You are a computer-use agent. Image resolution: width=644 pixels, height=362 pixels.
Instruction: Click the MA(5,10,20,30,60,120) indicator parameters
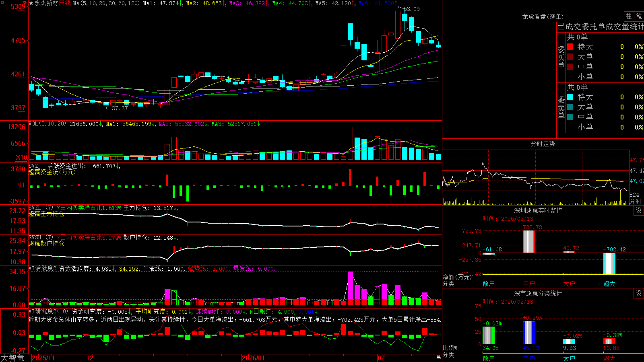[x=106, y=3]
